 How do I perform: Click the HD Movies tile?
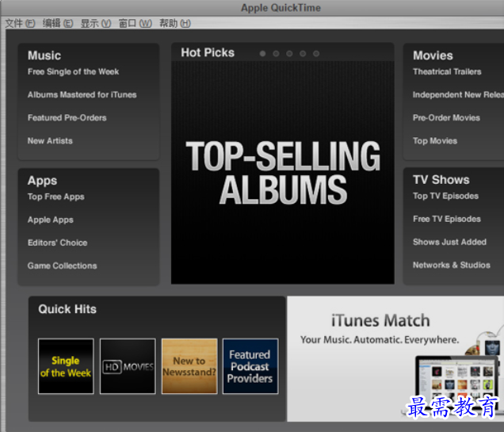point(128,366)
